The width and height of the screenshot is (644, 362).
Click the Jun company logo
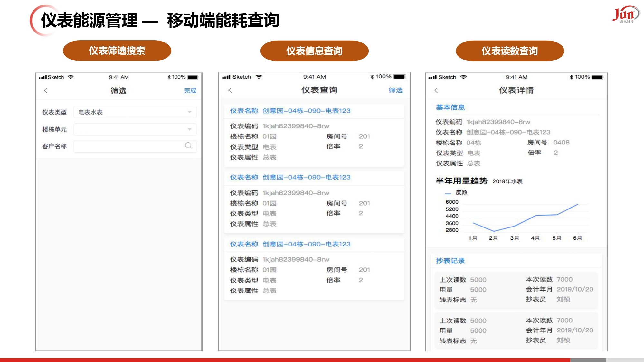click(x=625, y=14)
